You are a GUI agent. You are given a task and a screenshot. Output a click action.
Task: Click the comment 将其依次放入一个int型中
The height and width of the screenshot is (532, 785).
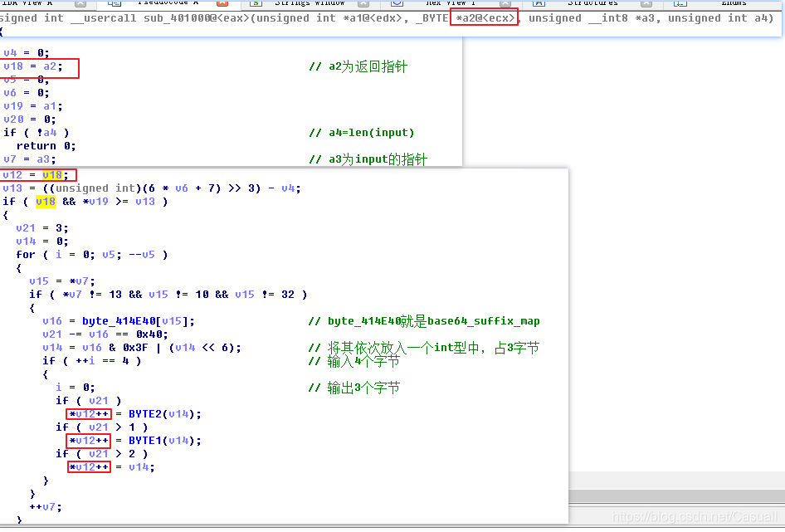pos(423,348)
